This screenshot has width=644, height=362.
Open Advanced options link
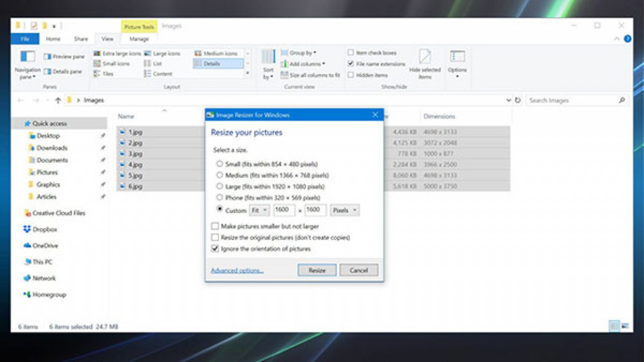click(x=236, y=270)
